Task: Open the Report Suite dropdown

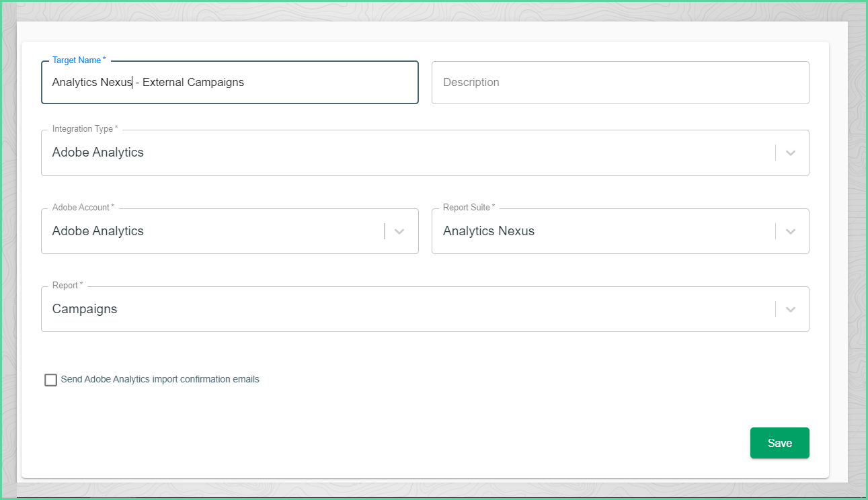Action: coord(620,231)
